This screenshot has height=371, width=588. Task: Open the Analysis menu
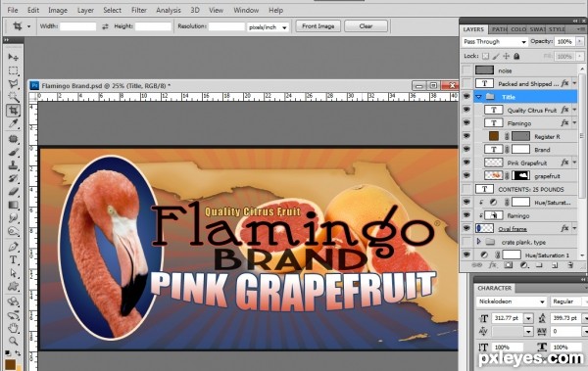tap(169, 10)
